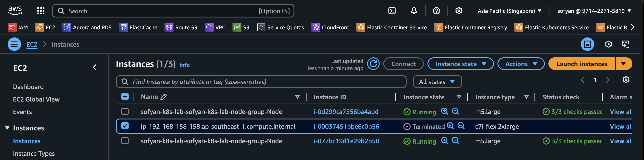Screen dimensions: 644x160
Task: Focus the Find Instance by attribute field
Action: [261, 82]
